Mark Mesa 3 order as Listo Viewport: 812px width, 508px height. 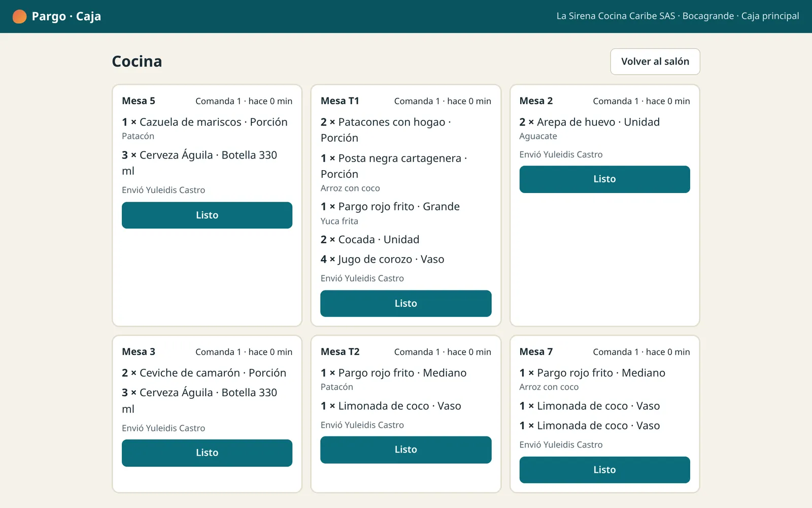tap(207, 453)
